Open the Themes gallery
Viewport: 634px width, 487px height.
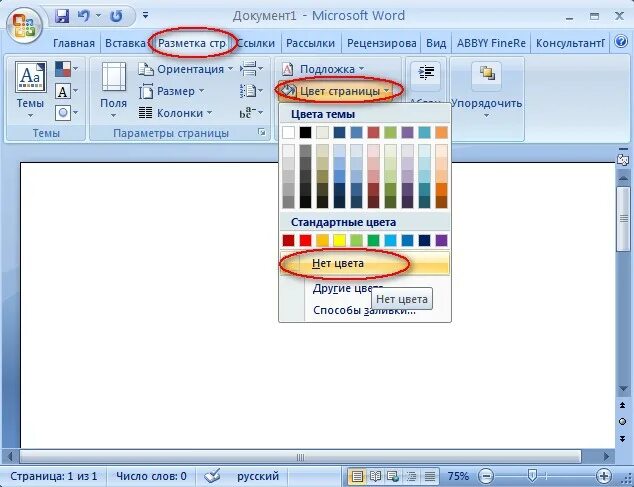point(30,91)
